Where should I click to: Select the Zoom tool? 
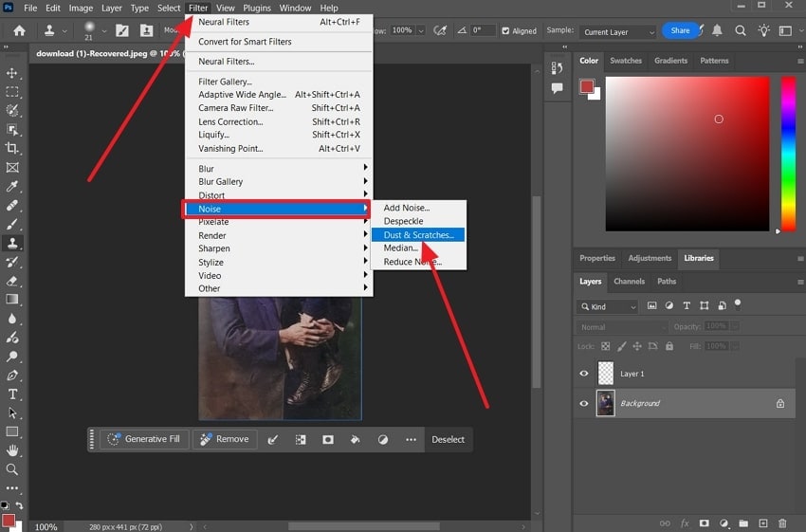pyautogui.click(x=11, y=469)
